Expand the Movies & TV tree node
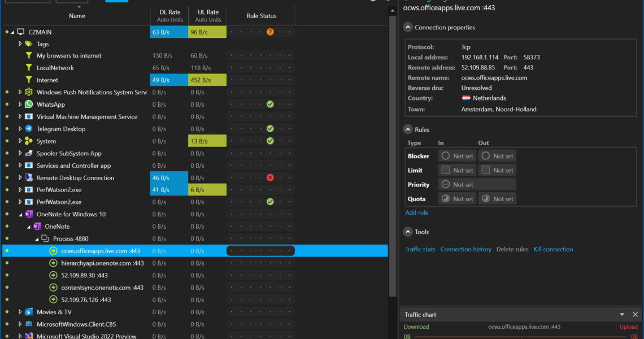The image size is (644, 339). pyautogui.click(x=20, y=312)
